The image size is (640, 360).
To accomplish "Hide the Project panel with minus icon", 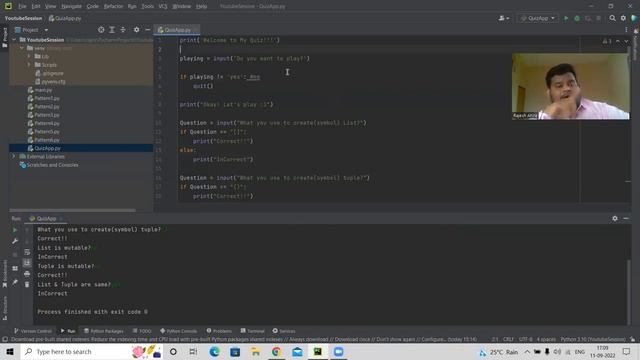I will coord(147,30).
